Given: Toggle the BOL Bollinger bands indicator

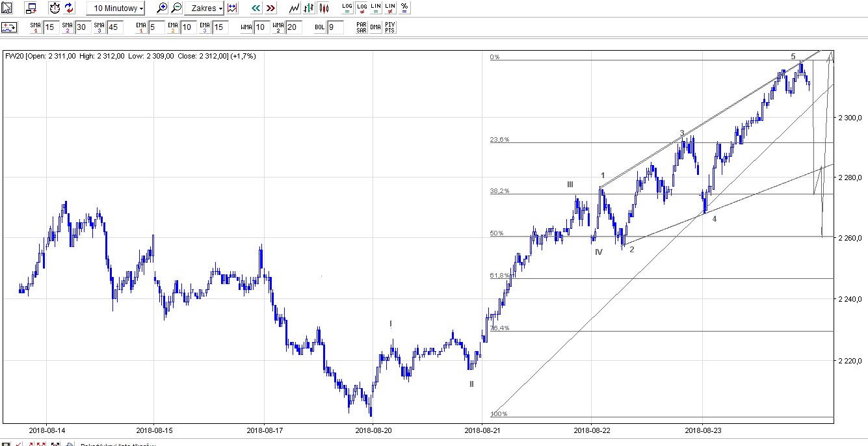Looking at the screenshot, I should tap(319, 27).
